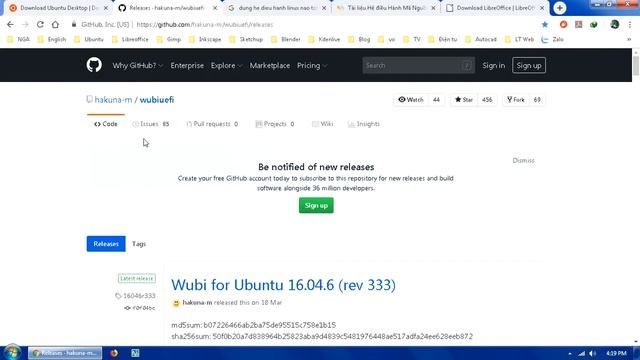Click the browser forward arrow

coord(25,24)
